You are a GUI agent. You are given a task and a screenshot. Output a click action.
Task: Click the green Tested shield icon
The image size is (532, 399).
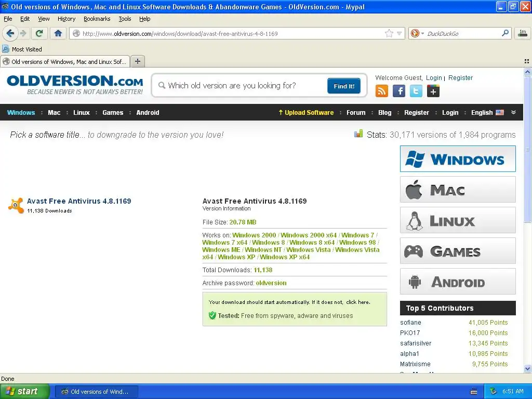(212, 315)
